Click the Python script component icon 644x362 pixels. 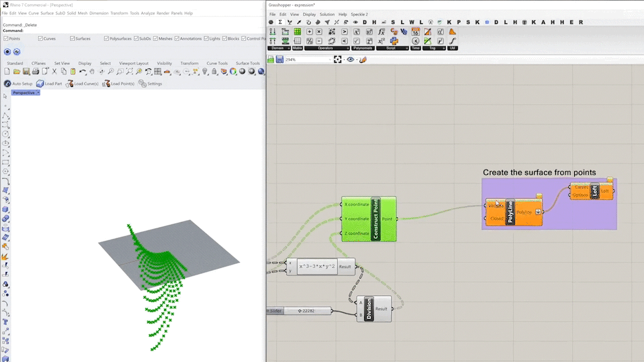tap(394, 41)
